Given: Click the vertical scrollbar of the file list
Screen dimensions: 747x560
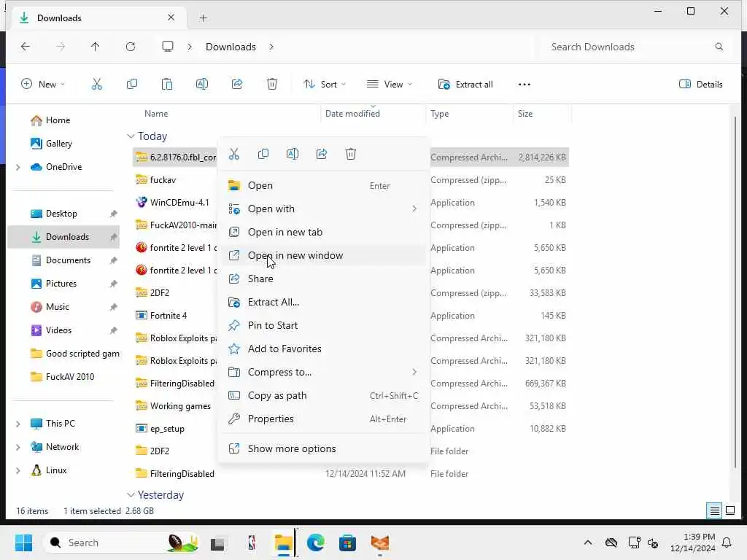Looking at the screenshot, I should (735, 292).
